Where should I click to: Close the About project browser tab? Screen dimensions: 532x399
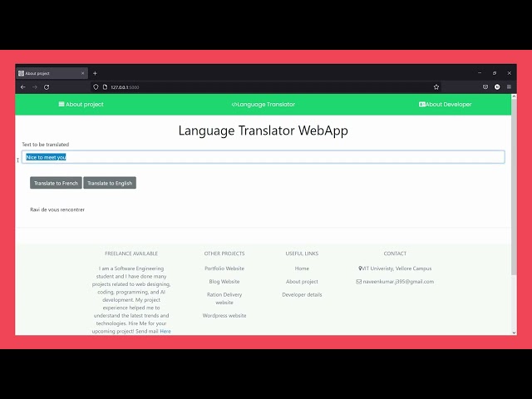click(x=82, y=73)
